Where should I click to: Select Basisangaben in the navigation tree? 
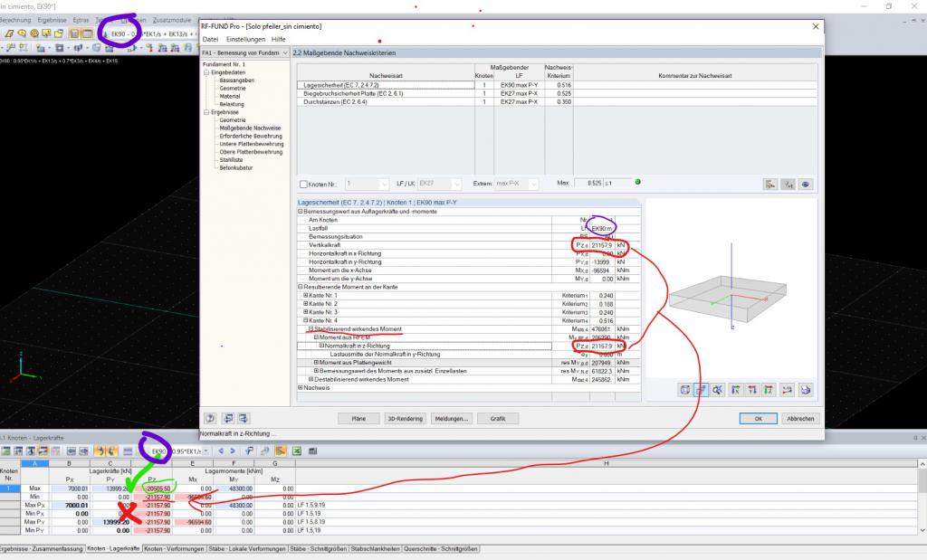click(236, 81)
